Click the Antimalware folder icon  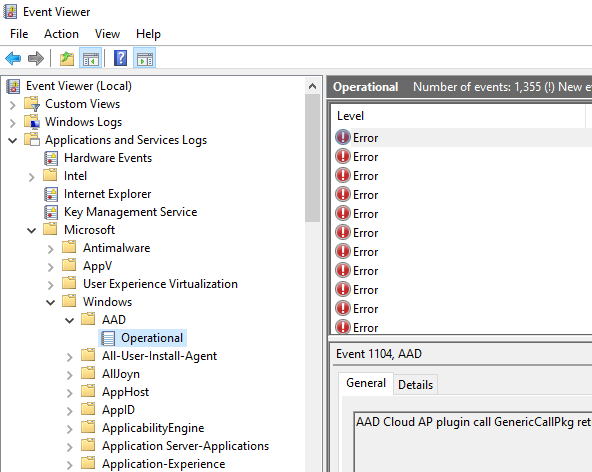pyautogui.click(x=69, y=247)
